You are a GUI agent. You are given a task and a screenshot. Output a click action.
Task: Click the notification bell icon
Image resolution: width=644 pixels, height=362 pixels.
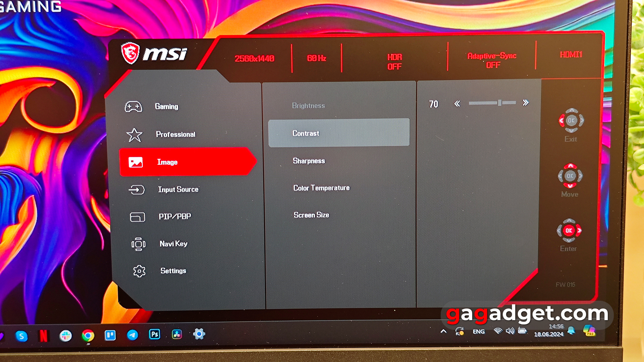[x=571, y=331]
